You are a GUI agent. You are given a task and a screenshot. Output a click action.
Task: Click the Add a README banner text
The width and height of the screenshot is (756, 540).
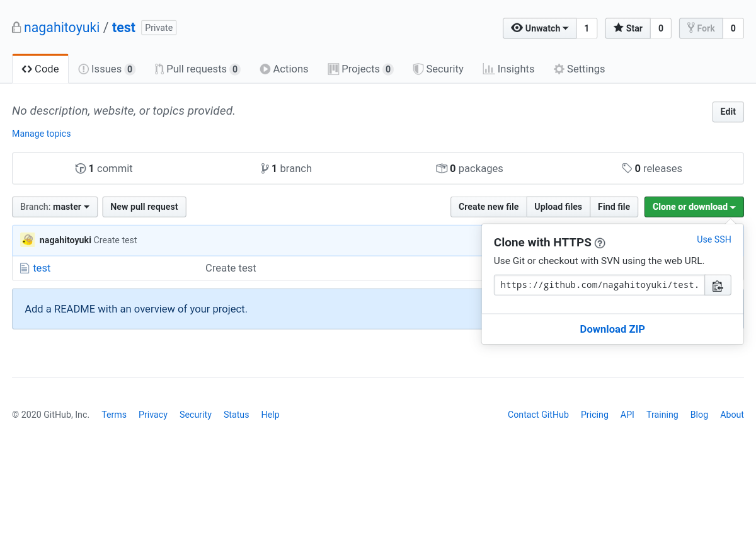click(x=136, y=309)
